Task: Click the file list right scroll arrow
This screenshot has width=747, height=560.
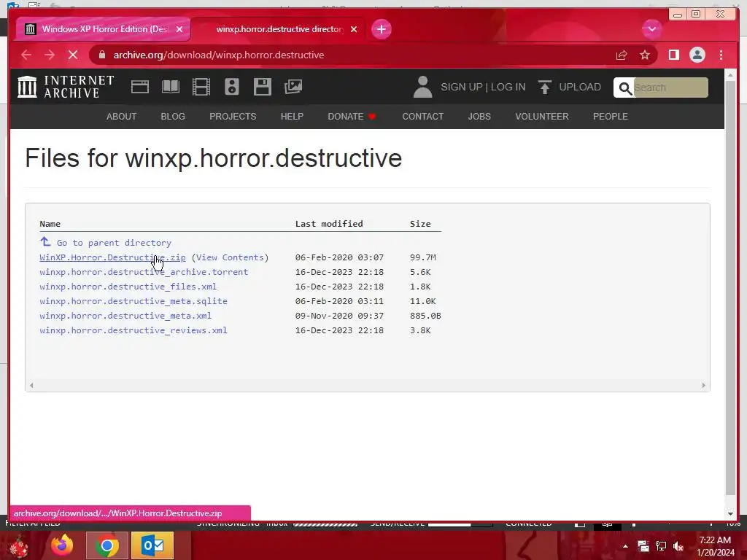Action: coord(704,385)
